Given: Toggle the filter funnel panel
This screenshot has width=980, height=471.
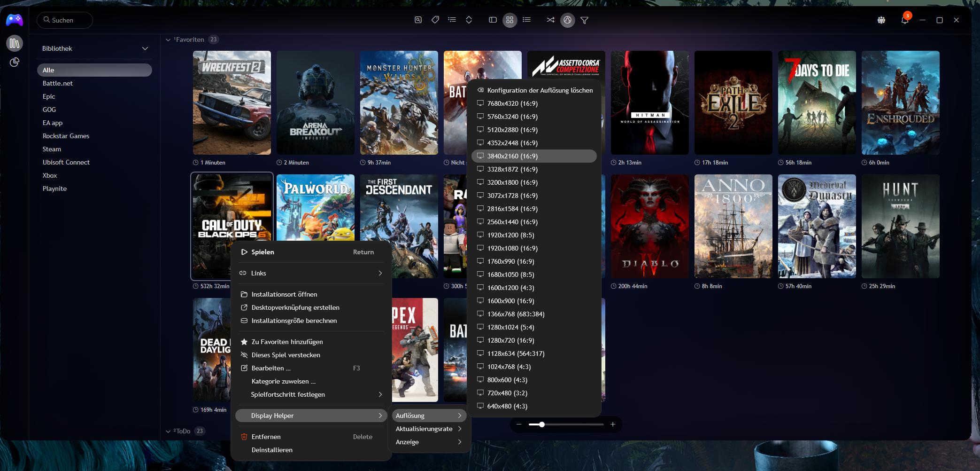Looking at the screenshot, I should pos(585,20).
